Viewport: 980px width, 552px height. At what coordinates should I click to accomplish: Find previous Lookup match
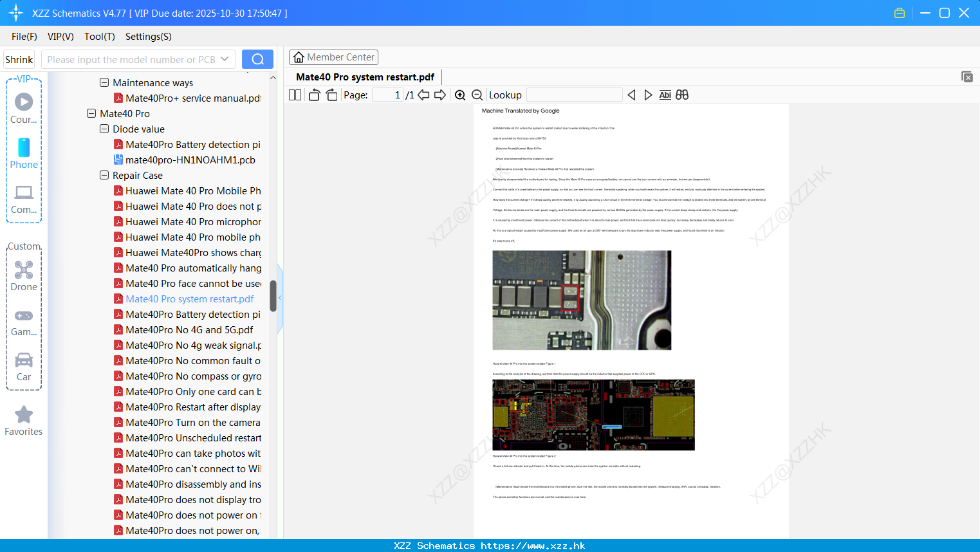click(631, 95)
